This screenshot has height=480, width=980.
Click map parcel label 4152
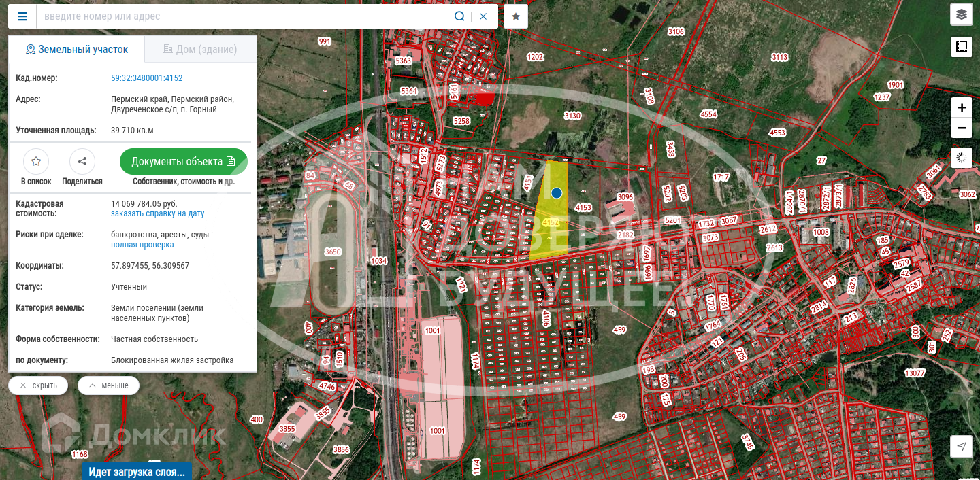coord(551,222)
